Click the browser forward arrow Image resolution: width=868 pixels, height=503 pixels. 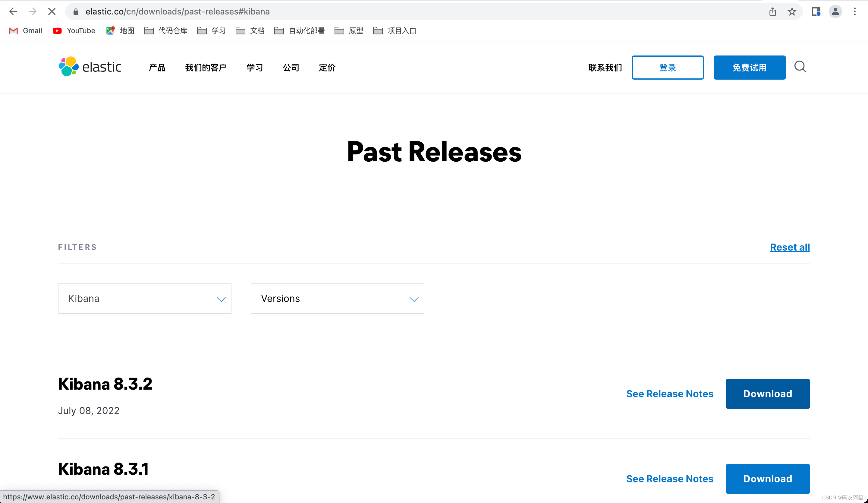pos(32,11)
